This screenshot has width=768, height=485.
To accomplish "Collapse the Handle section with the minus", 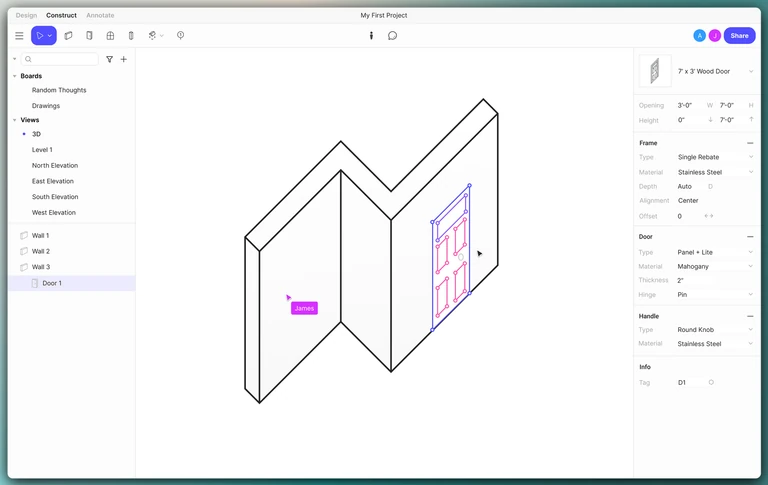I will point(750,316).
